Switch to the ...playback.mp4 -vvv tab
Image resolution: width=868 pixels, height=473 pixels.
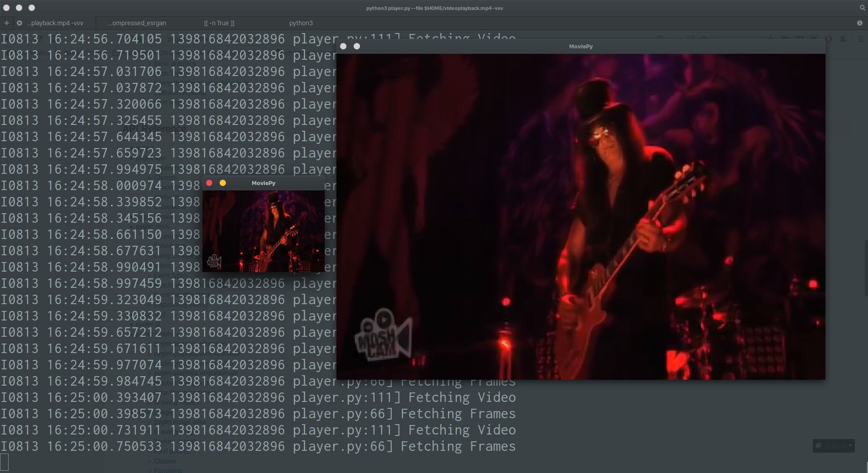[55, 23]
